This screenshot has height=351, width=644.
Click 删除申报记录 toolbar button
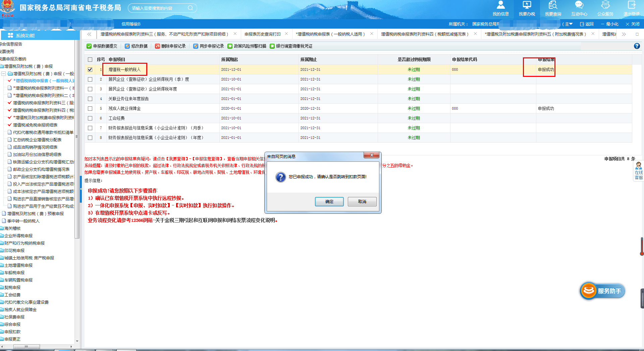coord(170,46)
